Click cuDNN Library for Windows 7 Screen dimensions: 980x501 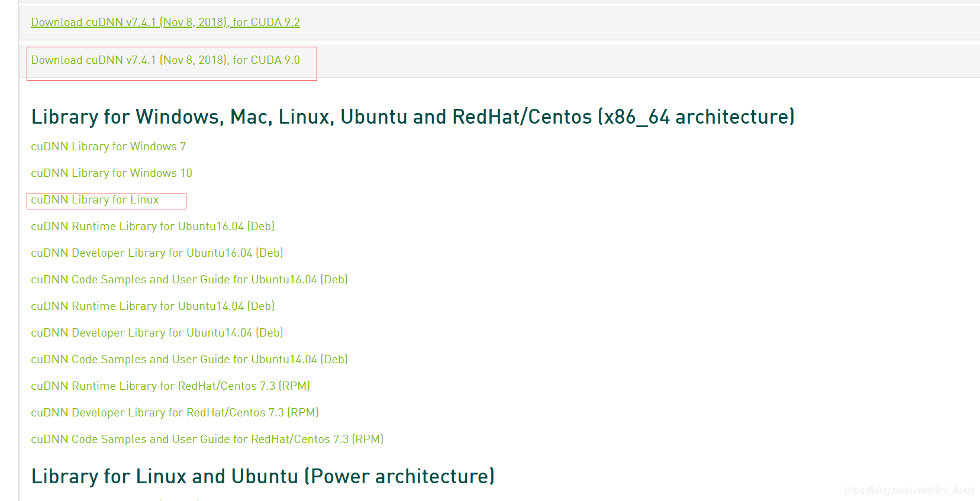pos(108,147)
